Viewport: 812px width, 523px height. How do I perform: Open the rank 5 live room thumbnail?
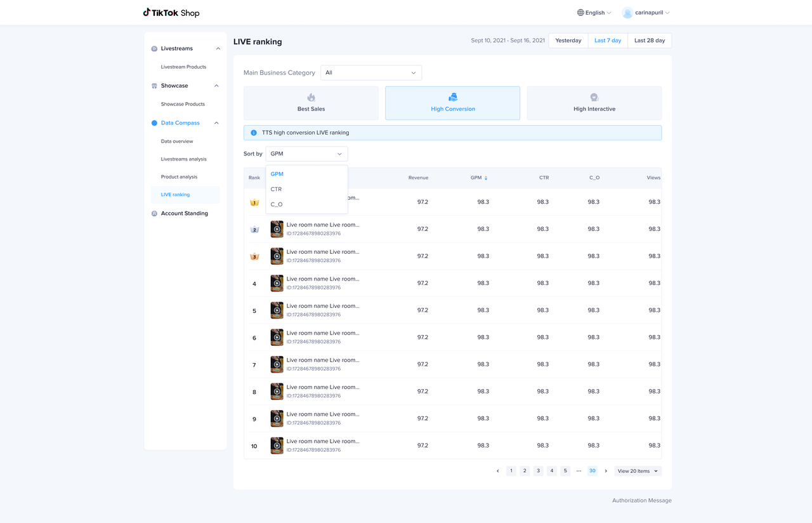click(x=277, y=310)
